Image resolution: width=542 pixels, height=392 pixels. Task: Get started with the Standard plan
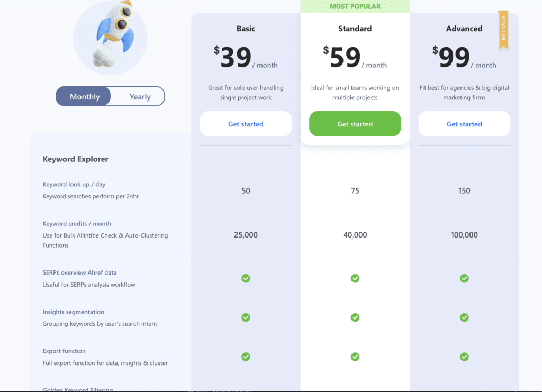click(x=355, y=124)
